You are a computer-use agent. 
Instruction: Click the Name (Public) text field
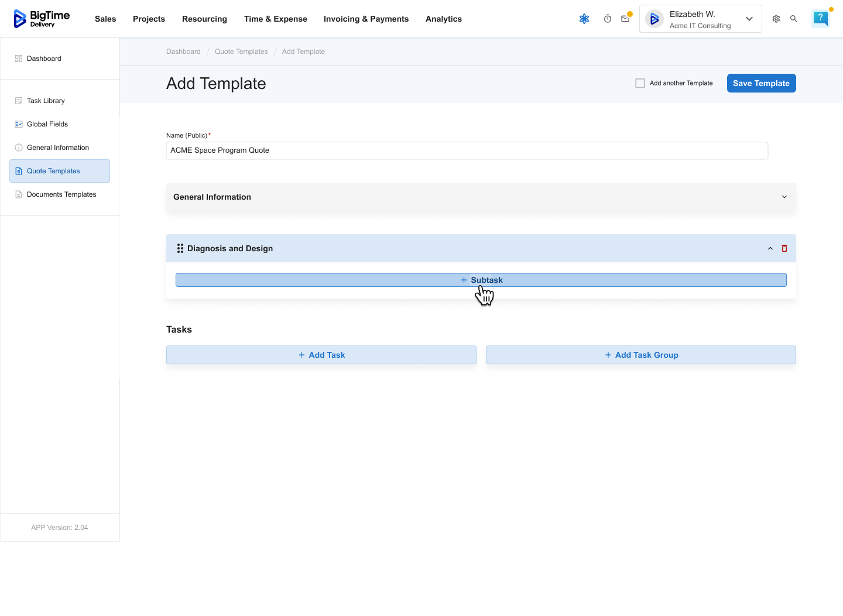pyautogui.click(x=467, y=150)
